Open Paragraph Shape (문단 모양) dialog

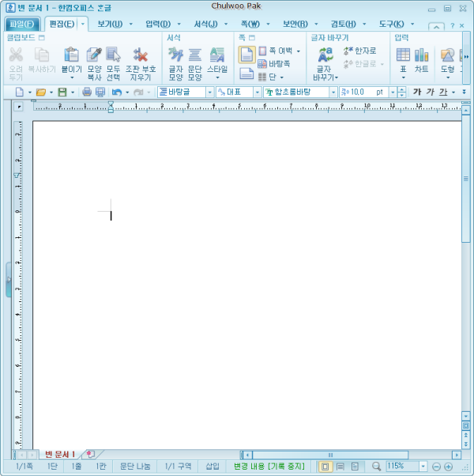[194, 55]
